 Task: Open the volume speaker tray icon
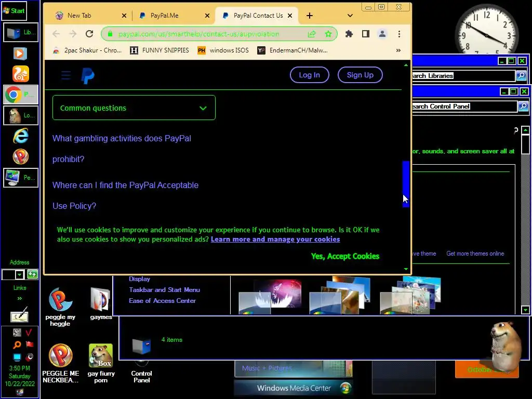point(30,357)
